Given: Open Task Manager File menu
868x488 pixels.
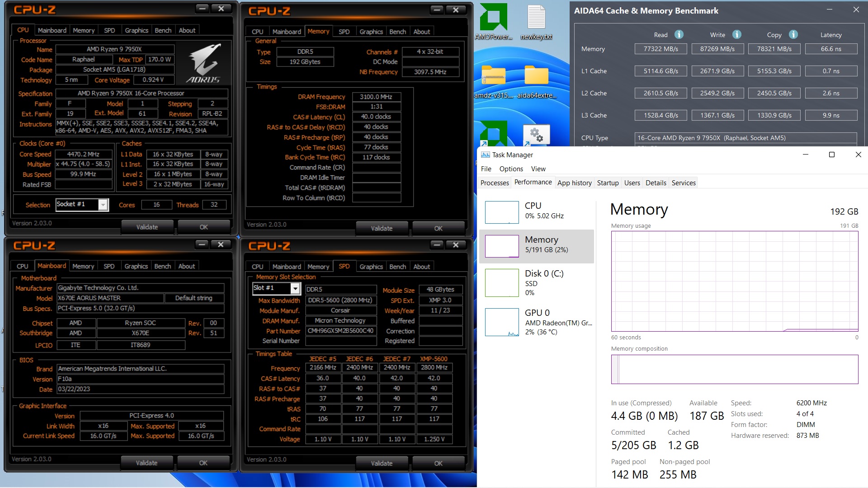Looking at the screenshot, I should (486, 169).
